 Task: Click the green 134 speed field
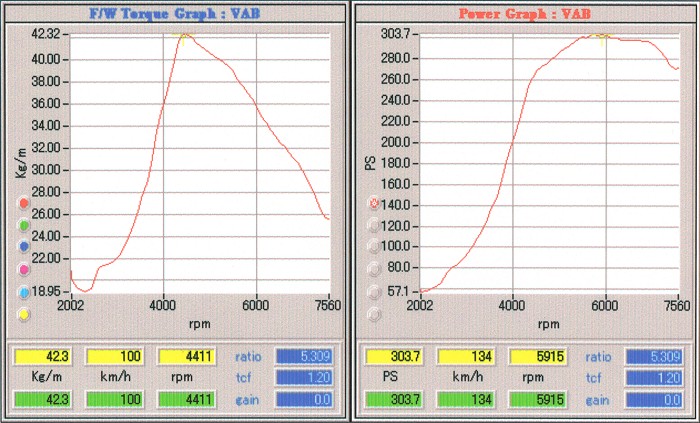(x=465, y=399)
